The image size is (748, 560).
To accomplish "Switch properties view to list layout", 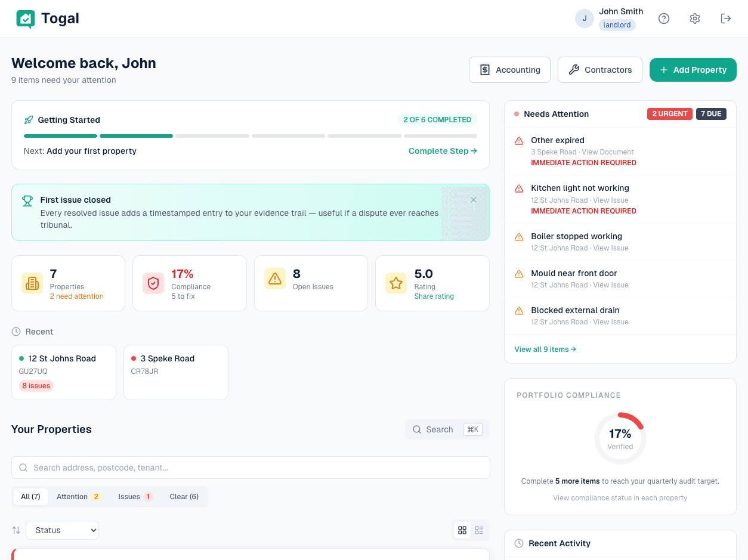I will click(x=479, y=530).
